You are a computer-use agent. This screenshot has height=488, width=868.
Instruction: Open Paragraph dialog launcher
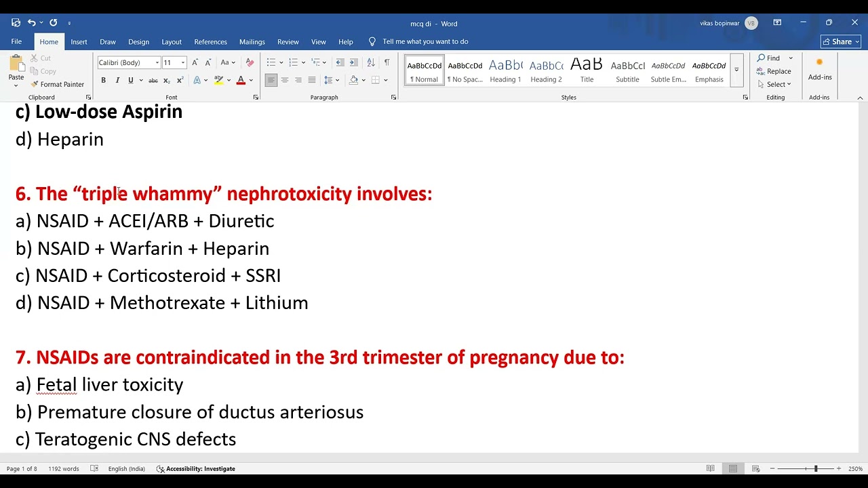click(394, 98)
